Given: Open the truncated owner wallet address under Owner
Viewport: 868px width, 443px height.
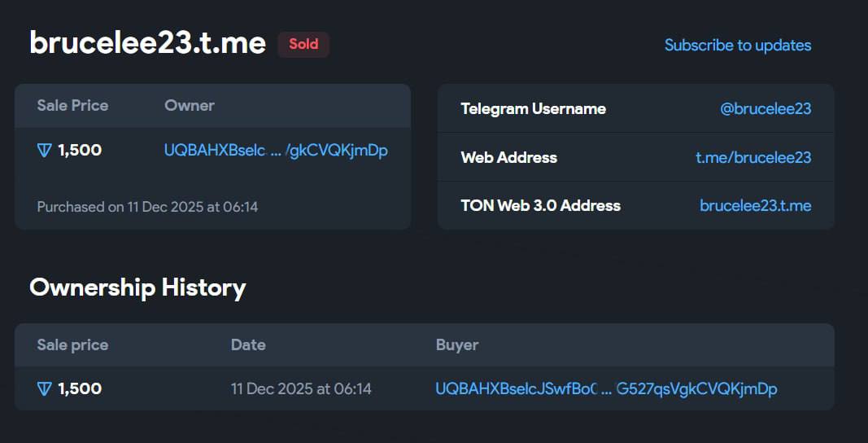Looking at the screenshot, I should click(x=276, y=151).
